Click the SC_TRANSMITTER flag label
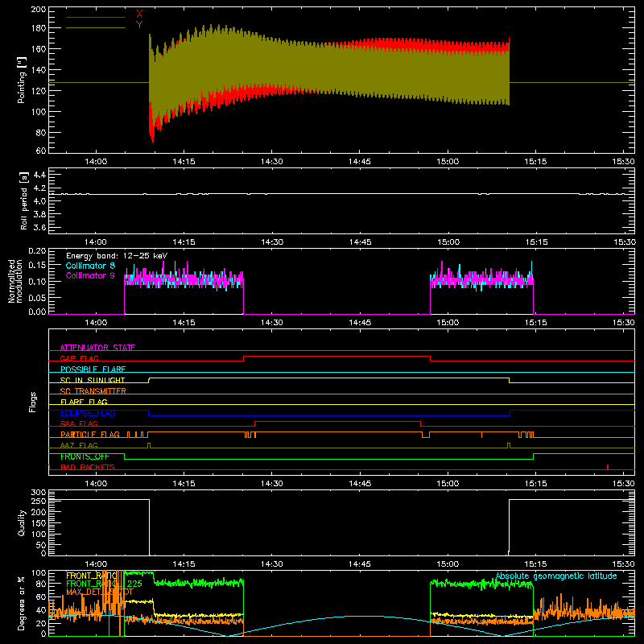The image size is (644, 644). [93, 390]
